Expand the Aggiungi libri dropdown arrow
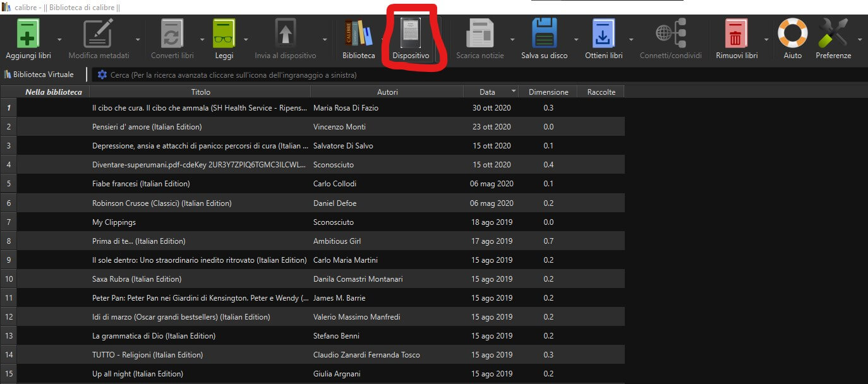Image resolution: width=868 pixels, height=384 pixels. point(59,39)
